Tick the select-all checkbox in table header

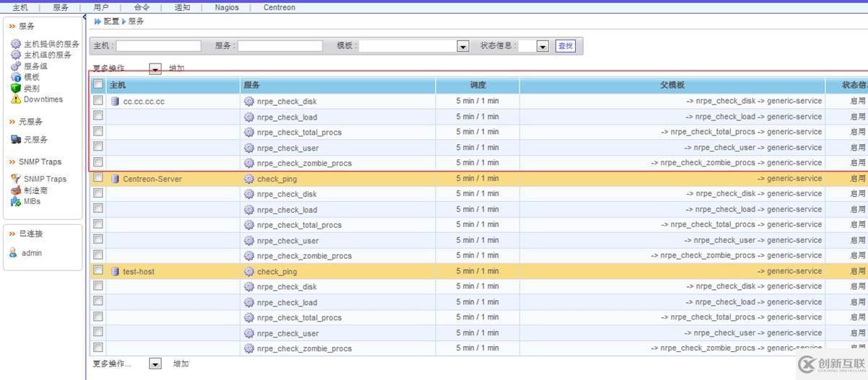point(98,84)
